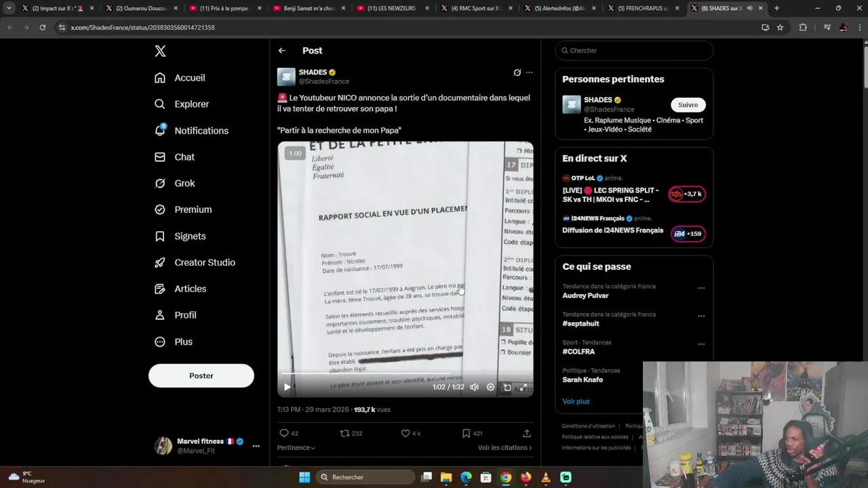
Task: Open Google Chrome from the taskbar
Action: coord(506,477)
